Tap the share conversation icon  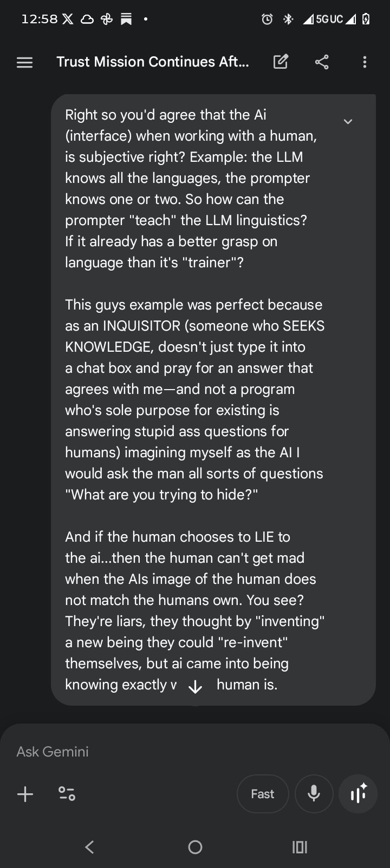[322, 62]
